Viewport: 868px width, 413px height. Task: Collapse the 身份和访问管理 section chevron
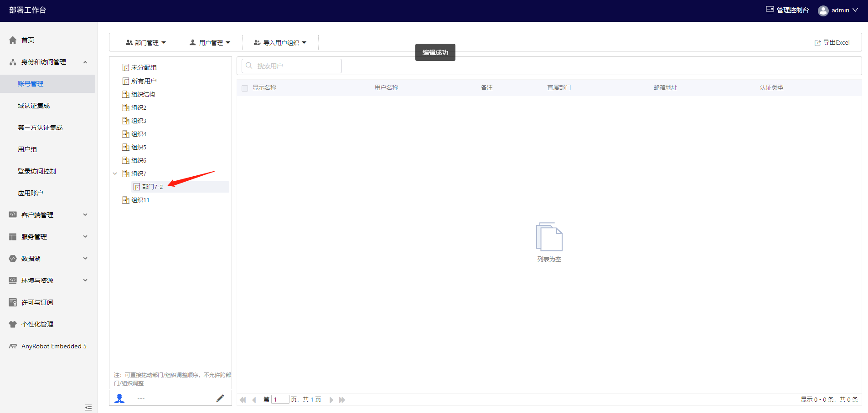(85, 62)
